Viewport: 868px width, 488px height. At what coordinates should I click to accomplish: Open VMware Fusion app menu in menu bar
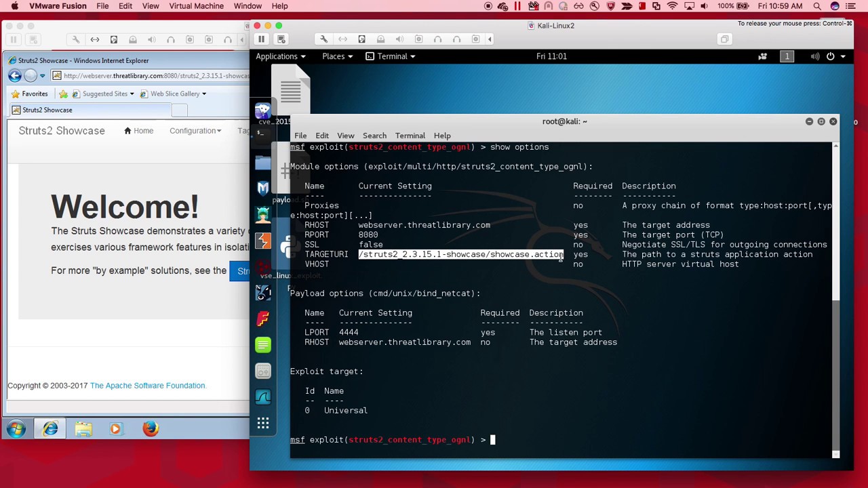pyautogui.click(x=58, y=6)
